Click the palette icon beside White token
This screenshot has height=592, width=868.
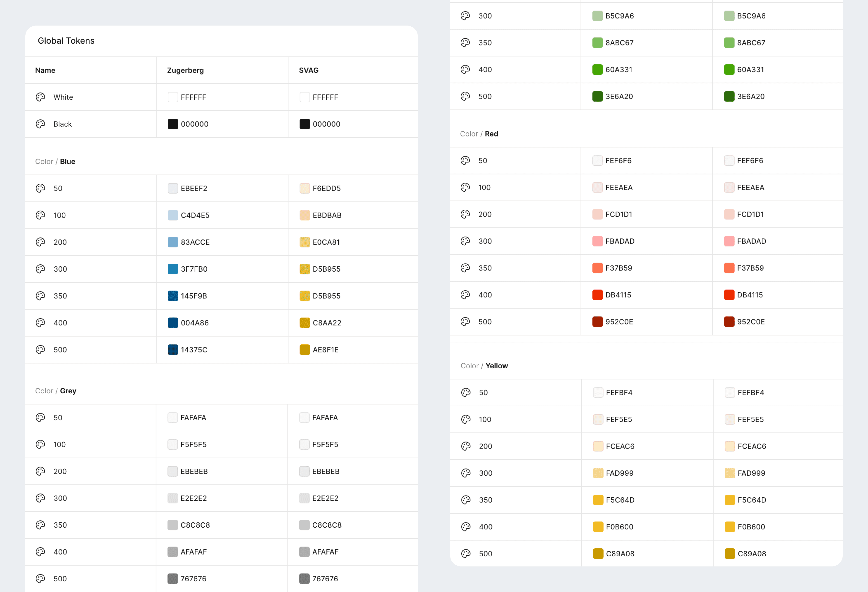point(40,97)
